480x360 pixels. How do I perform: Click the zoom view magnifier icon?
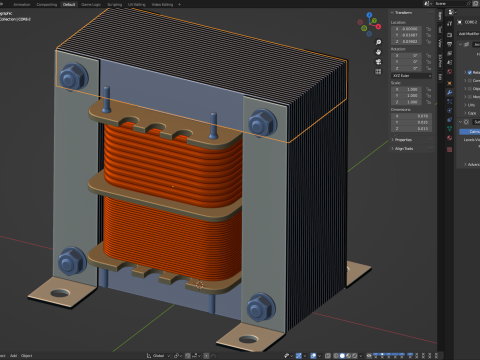point(378,42)
